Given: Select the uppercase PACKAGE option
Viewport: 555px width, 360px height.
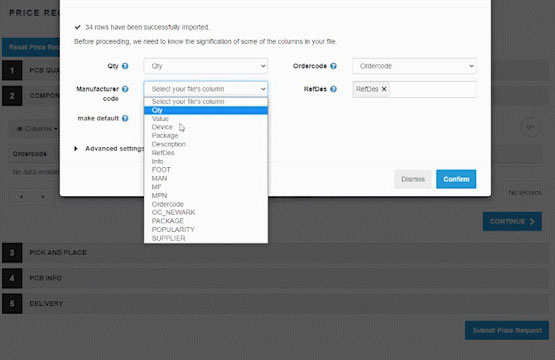Looking at the screenshot, I should coord(206,221).
